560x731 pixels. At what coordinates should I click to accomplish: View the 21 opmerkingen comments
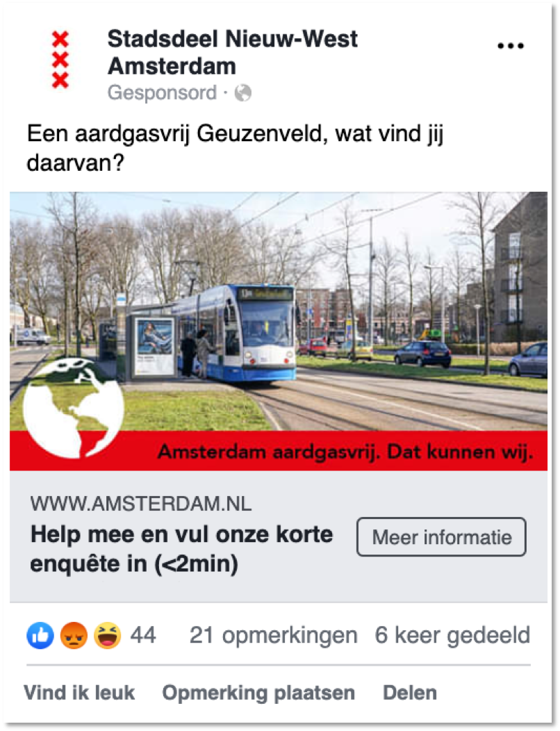click(x=273, y=635)
